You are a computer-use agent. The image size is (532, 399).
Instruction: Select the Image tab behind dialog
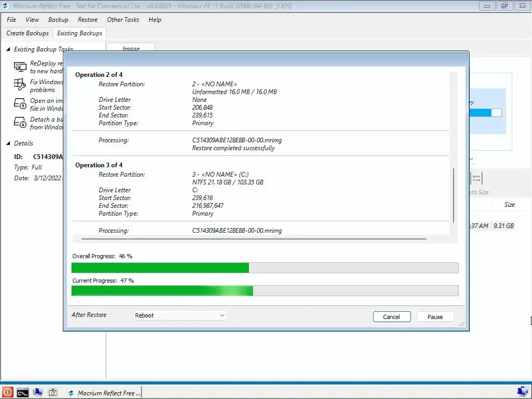[130, 48]
